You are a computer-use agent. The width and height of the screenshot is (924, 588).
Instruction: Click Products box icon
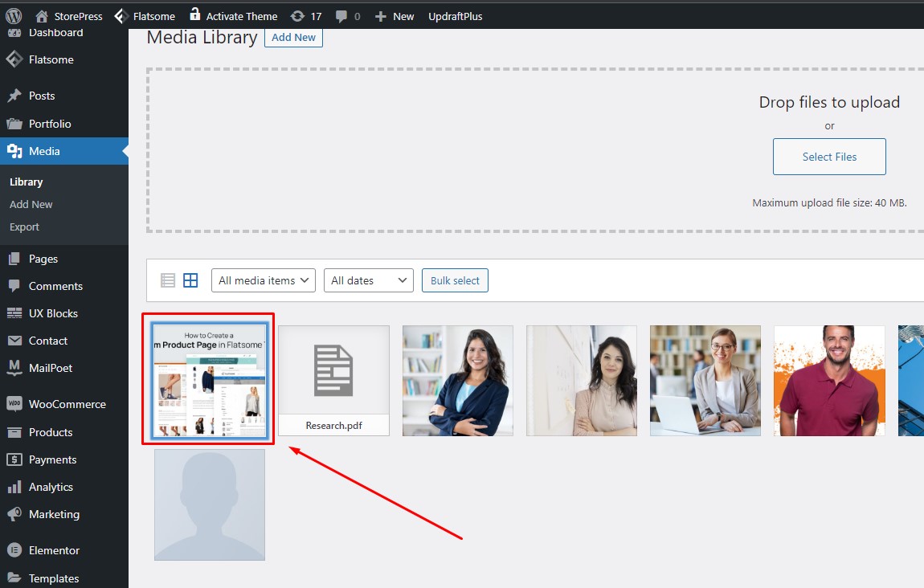(x=14, y=432)
